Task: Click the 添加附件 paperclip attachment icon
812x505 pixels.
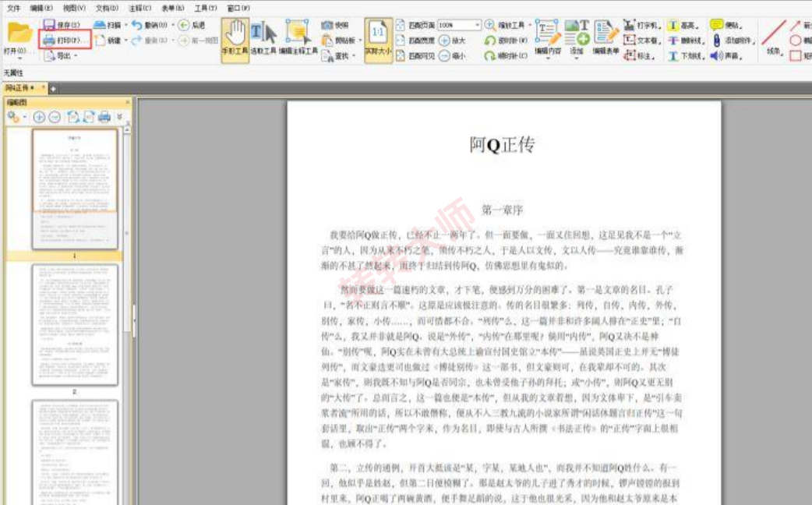Action: click(x=716, y=40)
